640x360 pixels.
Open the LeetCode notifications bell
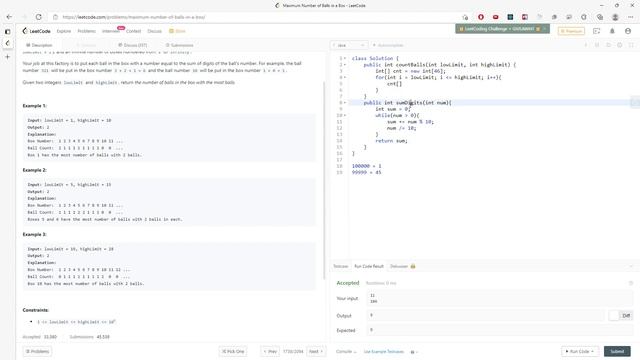(x=612, y=31)
